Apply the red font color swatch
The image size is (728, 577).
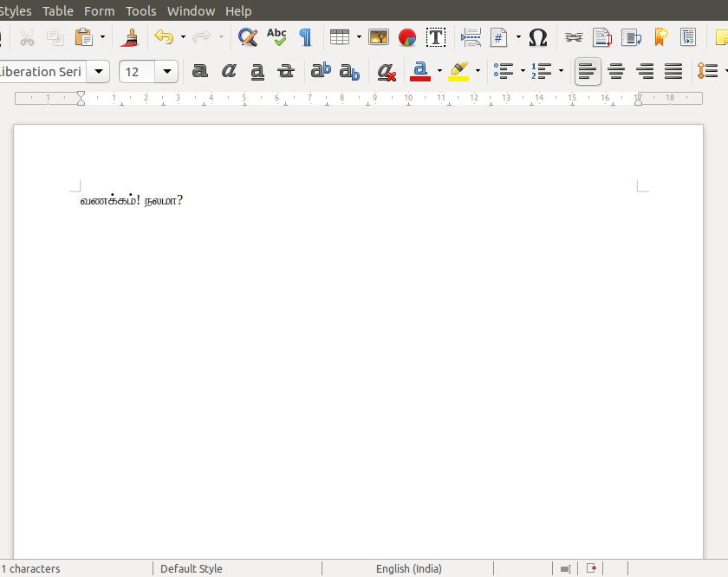tap(420, 72)
